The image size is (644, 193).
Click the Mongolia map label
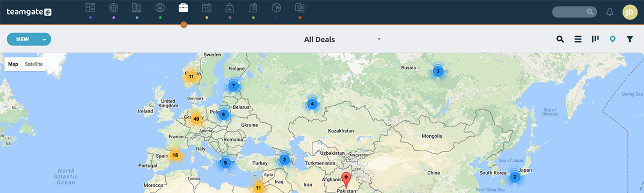coord(432,136)
